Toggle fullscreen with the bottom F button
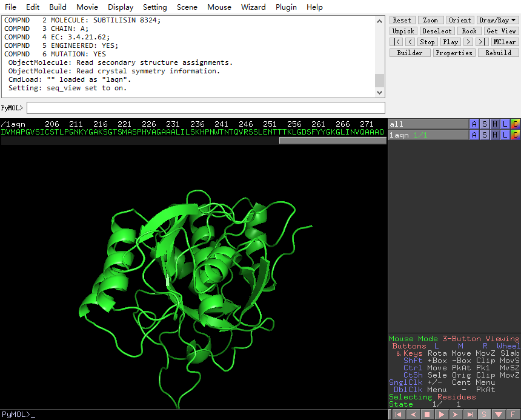This screenshot has height=420, width=521. point(513,415)
